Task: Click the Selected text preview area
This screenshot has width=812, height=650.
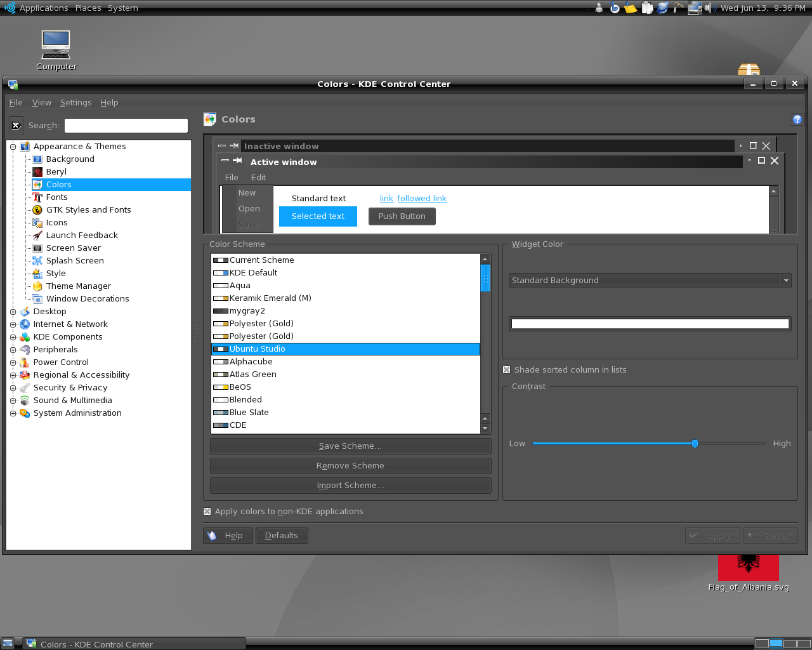Action: (318, 216)
